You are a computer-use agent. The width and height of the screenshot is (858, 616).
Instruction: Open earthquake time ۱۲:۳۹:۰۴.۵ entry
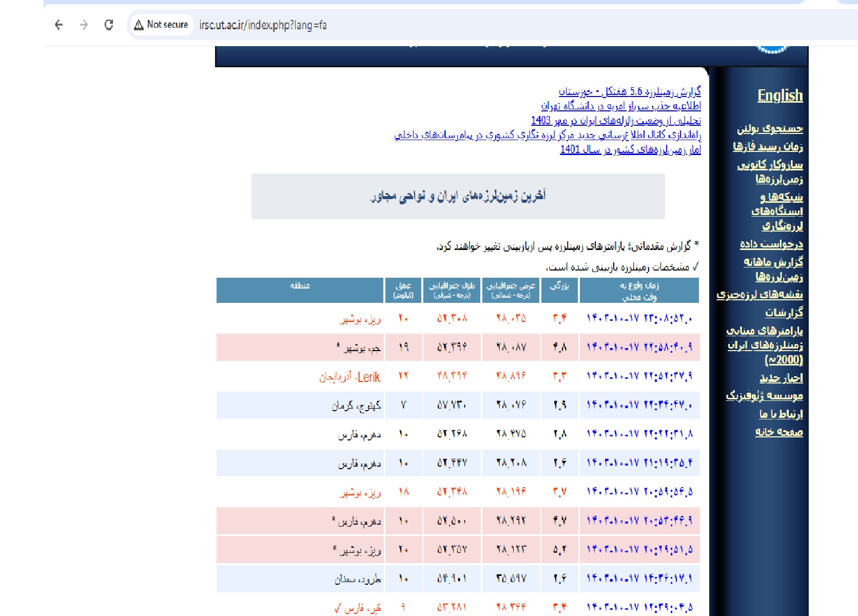[639, 607]
